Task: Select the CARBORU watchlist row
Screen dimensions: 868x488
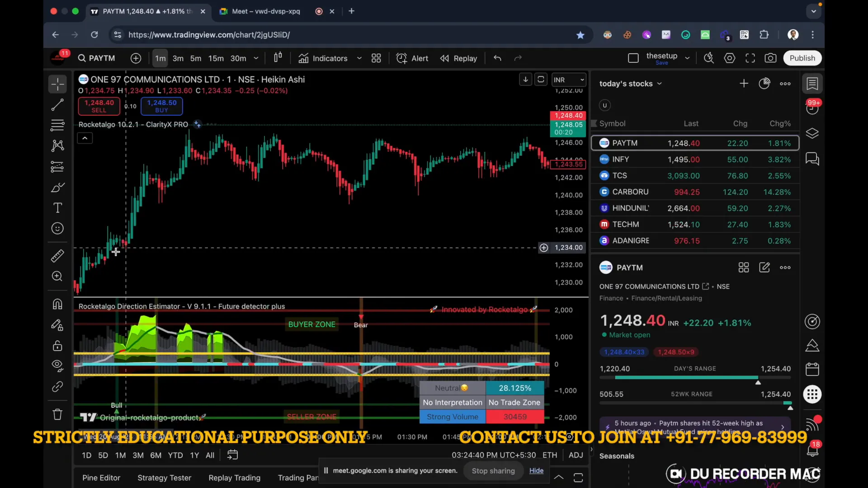Action: tap(695, 192)
